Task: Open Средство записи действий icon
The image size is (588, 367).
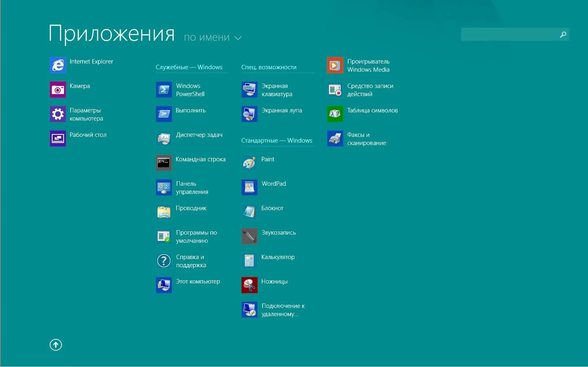Action: pyautogui.click(x=335, y=90)
